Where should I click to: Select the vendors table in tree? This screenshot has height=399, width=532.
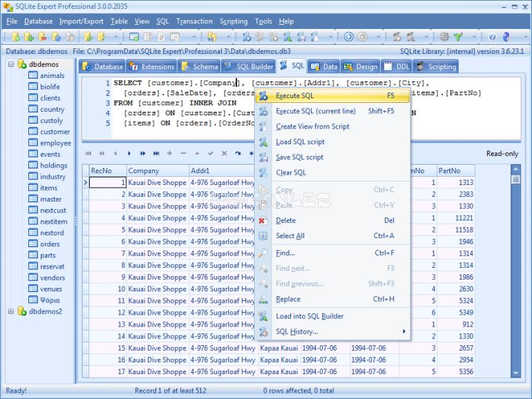pyautogui.click(x=53, y=278)
